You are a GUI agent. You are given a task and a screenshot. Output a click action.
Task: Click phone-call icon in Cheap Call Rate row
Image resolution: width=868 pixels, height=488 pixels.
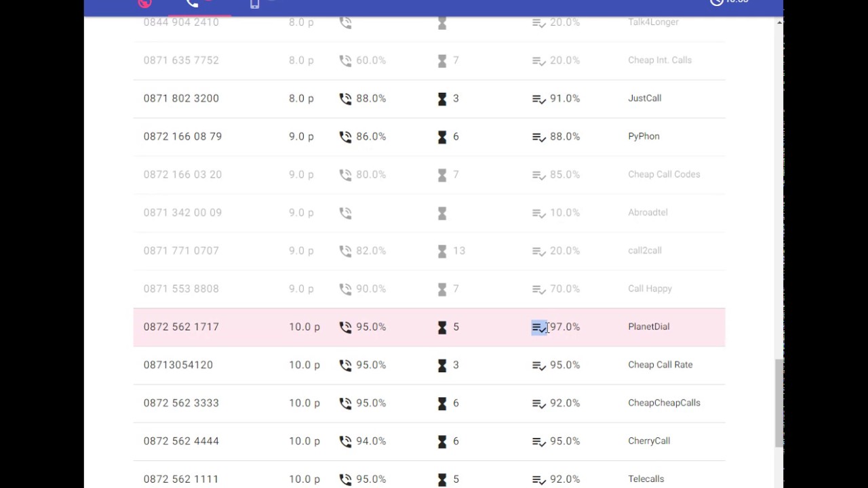[346, 365]
